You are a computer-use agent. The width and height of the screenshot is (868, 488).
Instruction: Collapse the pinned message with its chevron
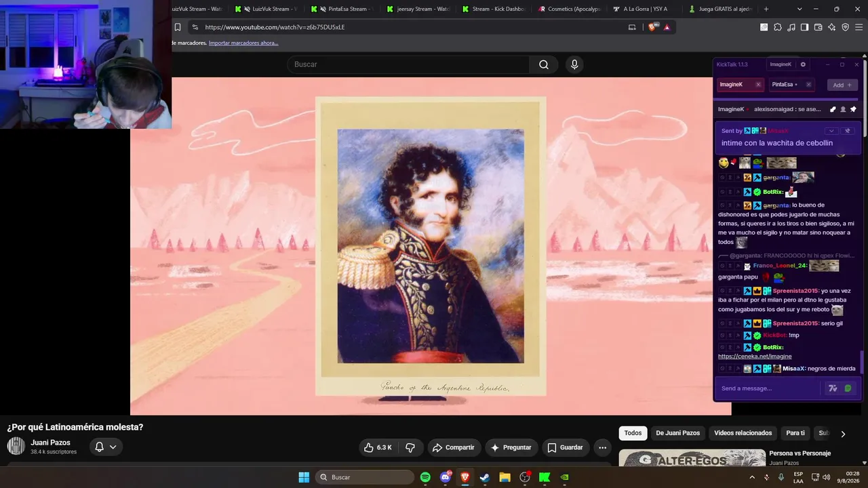[x=831, y=131]
